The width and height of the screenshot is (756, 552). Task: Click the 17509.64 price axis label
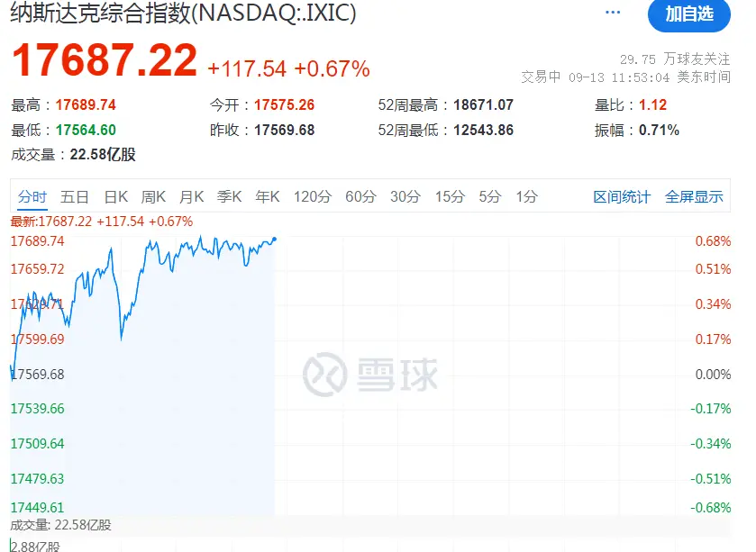tap(38, 444)
